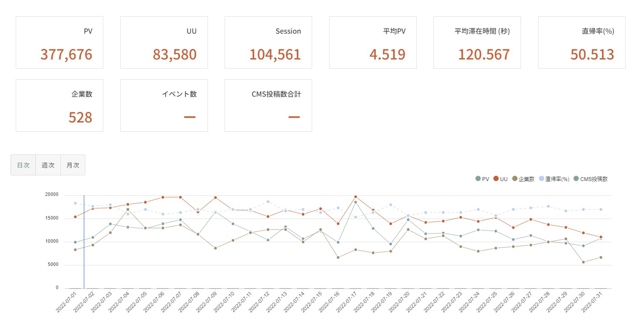The width and height of the screenshot is (644, 328).
Task: Click the 15000 y-axis label
Action: tap(51, 218)
